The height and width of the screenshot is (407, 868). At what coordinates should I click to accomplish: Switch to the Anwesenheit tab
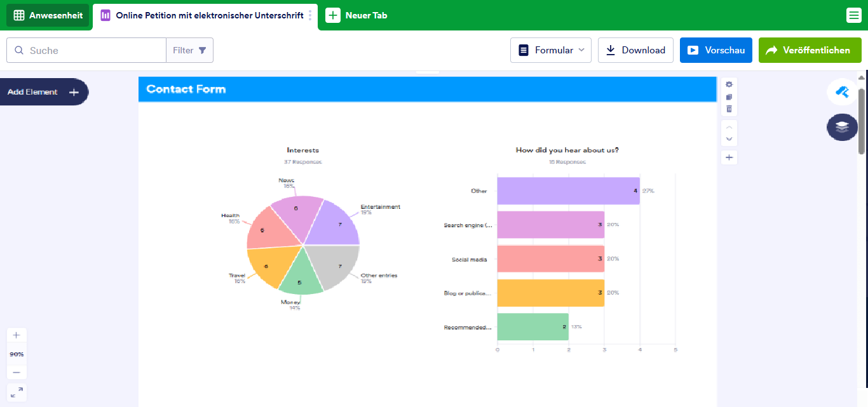(48, 15)
